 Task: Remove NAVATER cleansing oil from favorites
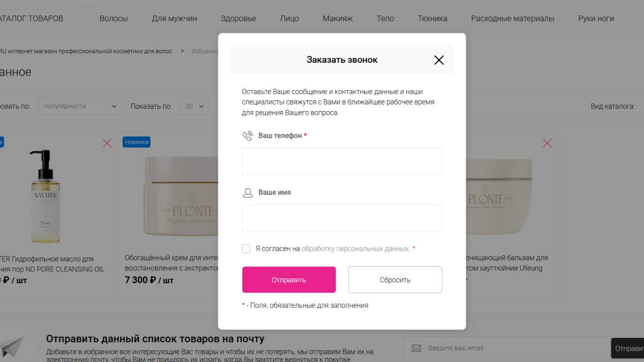point(107,143)
